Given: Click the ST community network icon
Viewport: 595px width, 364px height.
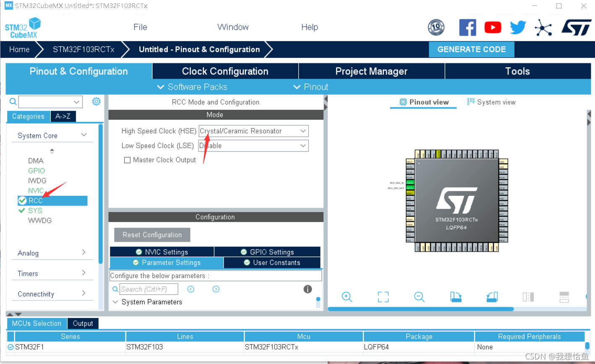Looking at the screenshot, I should 543,28.
